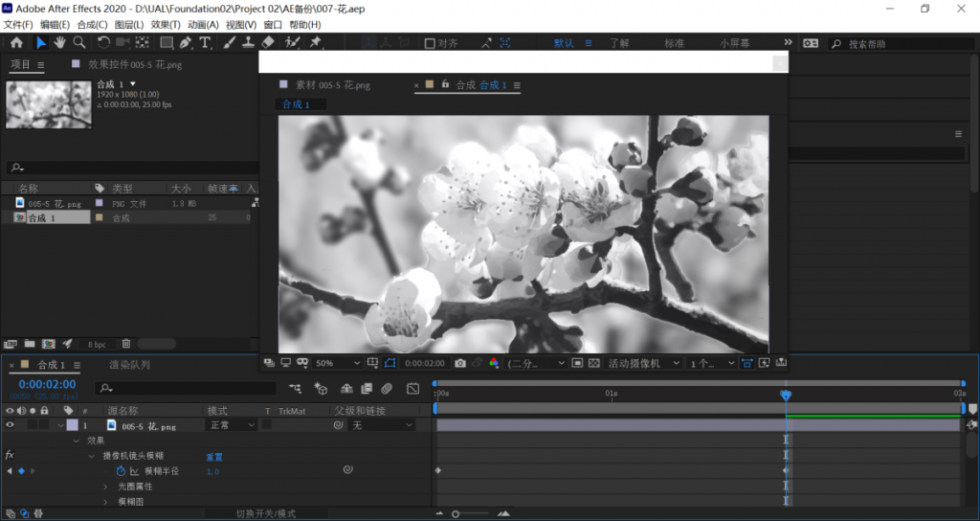Select the 标准 workspace
The image size is (980, 521).
click(x=675, y=43)
